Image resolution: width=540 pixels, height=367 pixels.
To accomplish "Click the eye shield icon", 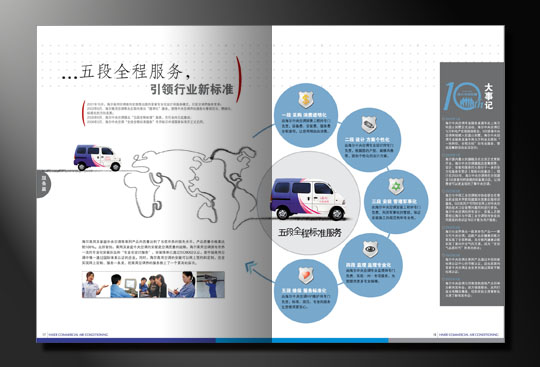I will tap(370, 249).
